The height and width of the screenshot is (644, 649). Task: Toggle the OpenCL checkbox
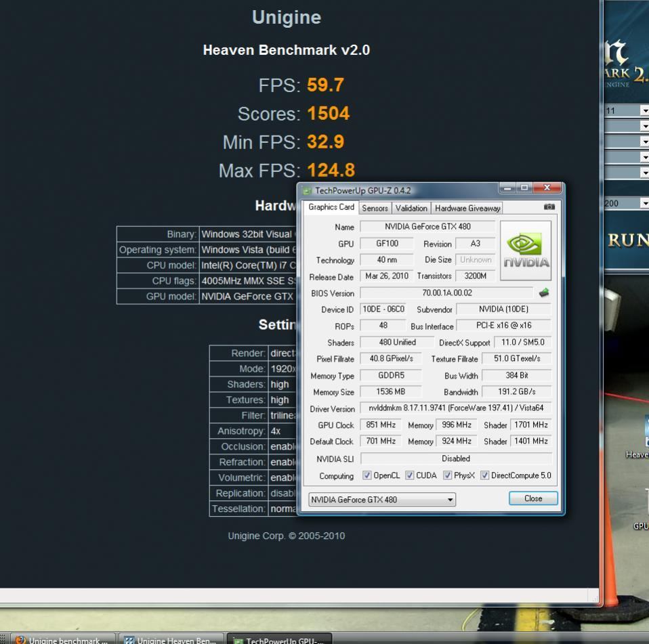click(367, 475)
